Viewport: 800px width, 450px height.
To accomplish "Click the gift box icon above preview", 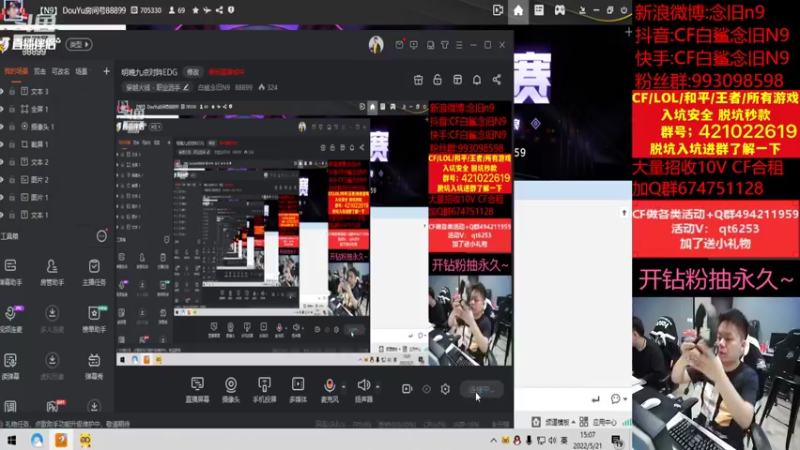I will (418, 80).
